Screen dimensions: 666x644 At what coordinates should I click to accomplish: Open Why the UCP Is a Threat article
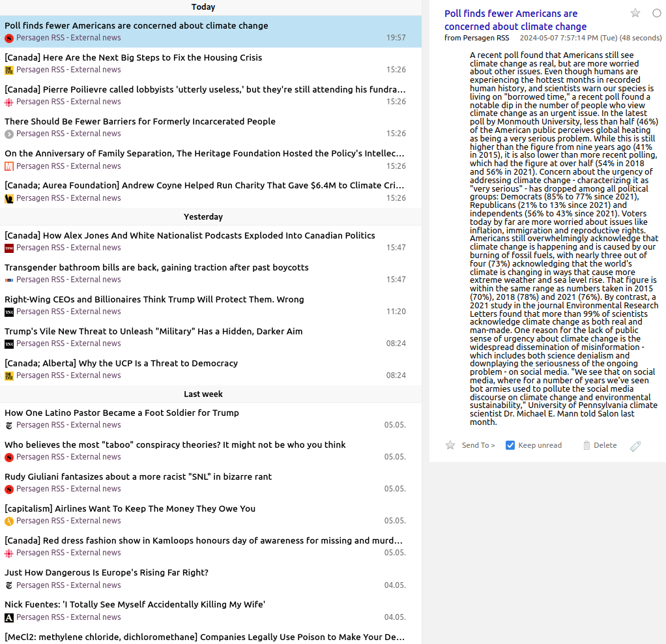121,363
